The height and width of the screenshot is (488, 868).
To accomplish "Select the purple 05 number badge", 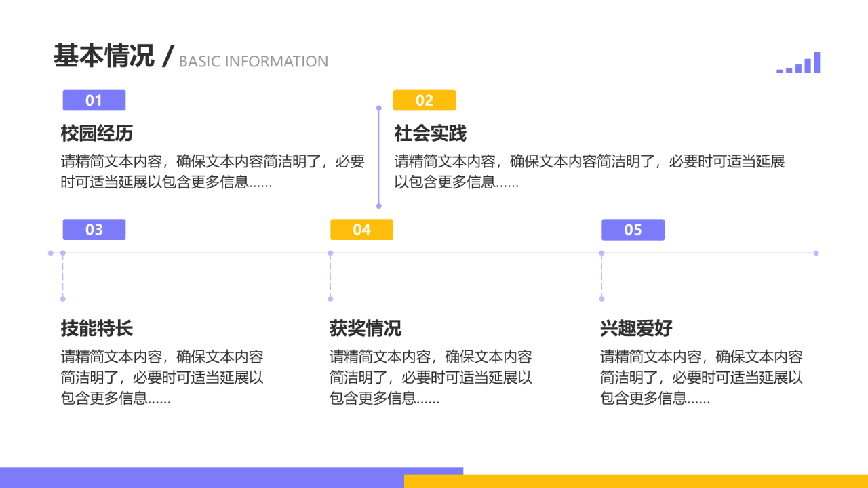I will pos(633,230).
